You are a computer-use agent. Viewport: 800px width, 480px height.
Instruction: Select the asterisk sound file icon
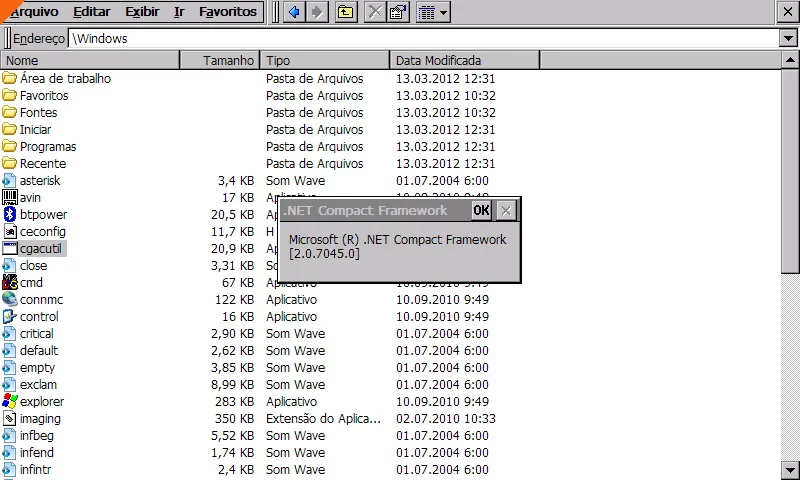coord(9,180)
